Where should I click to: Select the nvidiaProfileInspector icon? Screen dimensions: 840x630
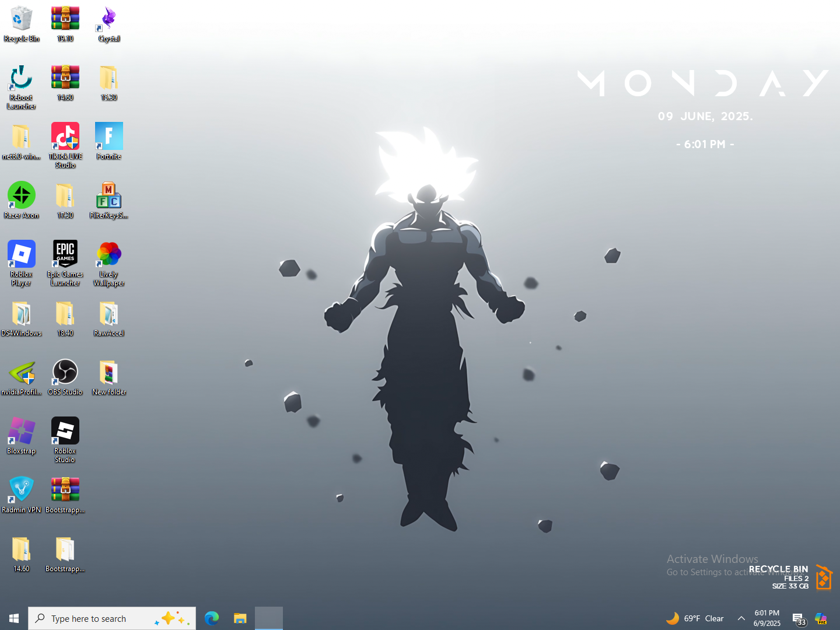[x=22, y=378]
